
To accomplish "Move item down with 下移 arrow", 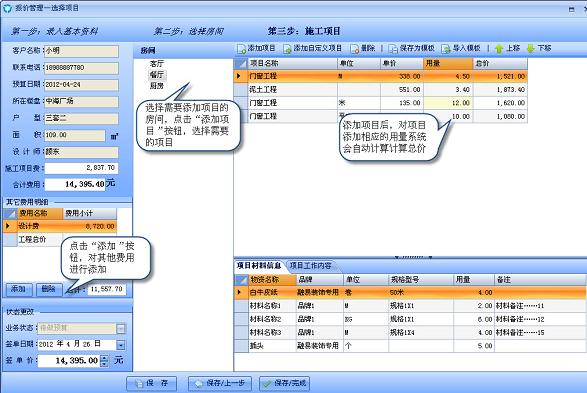I will [530, 49].
